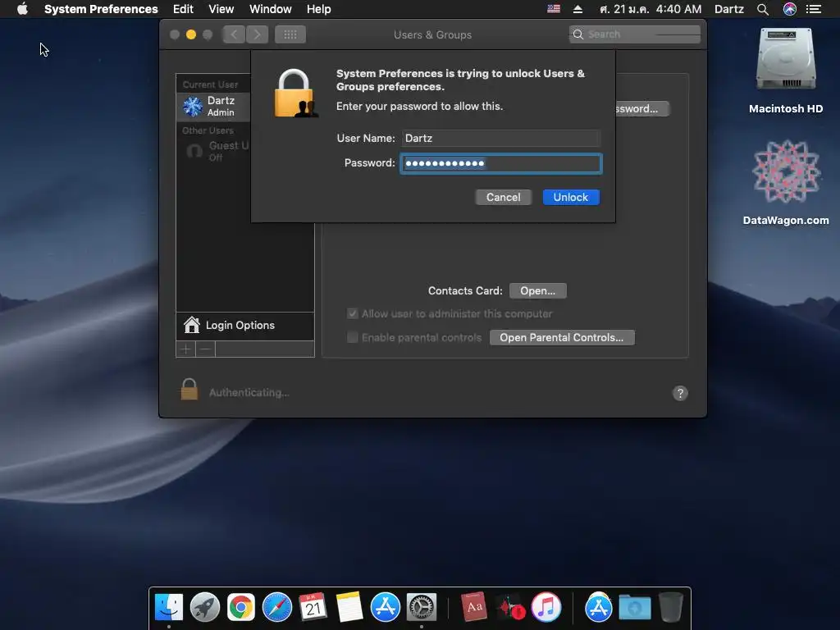The width and height of the screenshot is (840, 630).
Task: Select the Dartz Admin user
Action: 213,106
